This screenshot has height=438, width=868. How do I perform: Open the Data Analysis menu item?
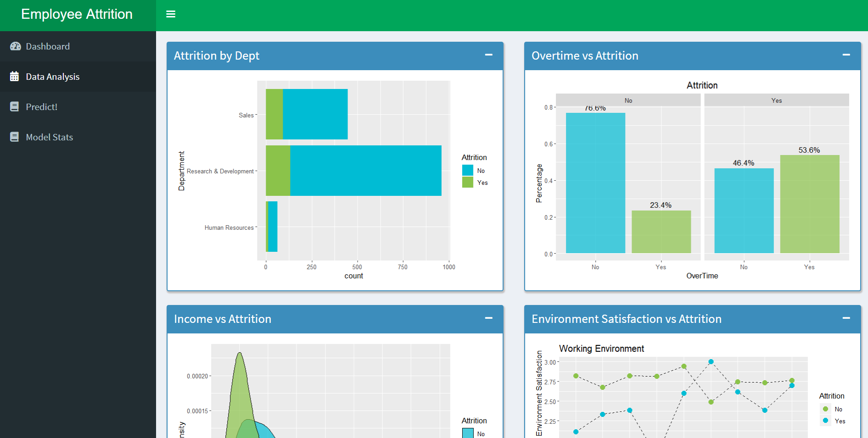pyautogui.click(x=78, y=77)
